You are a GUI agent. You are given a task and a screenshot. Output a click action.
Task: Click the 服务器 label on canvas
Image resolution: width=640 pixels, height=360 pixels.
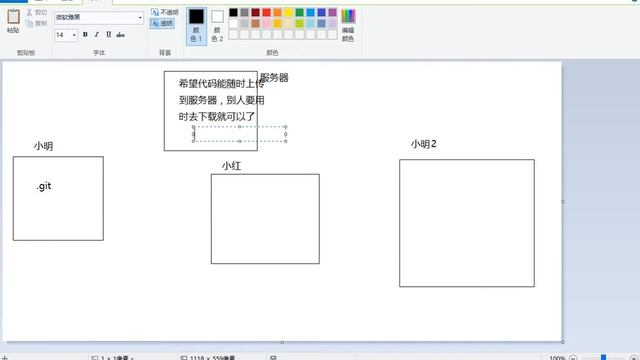point(274,78)
